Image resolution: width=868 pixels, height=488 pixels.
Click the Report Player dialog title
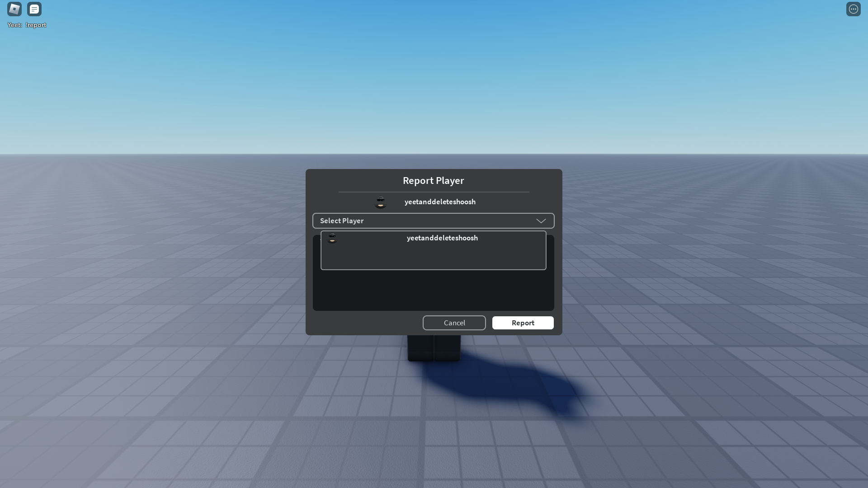433,180
